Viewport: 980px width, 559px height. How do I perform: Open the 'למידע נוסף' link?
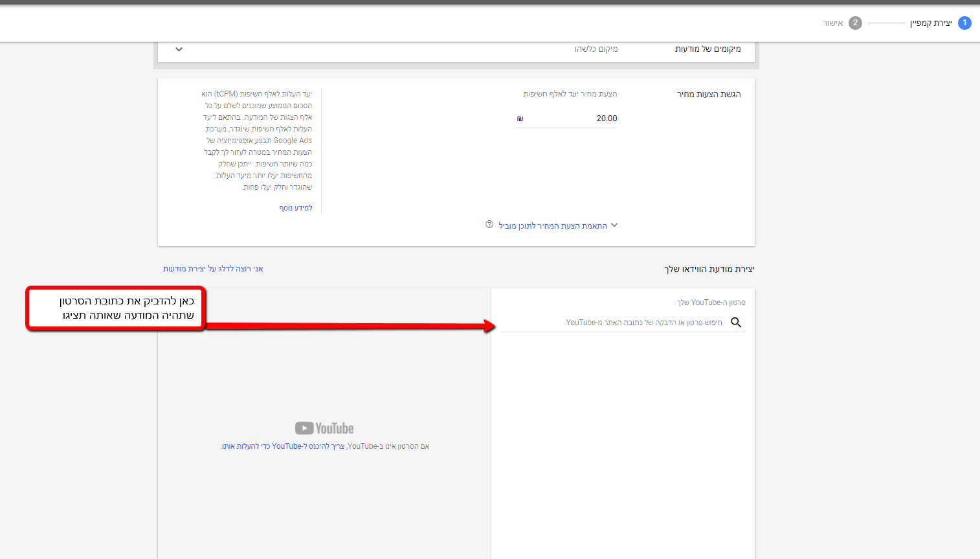tap(296, 208)
